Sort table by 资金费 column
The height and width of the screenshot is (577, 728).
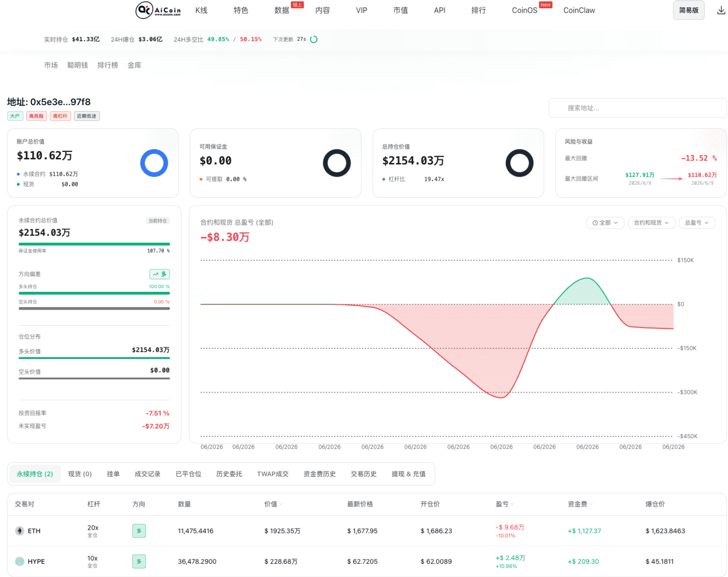580,504
